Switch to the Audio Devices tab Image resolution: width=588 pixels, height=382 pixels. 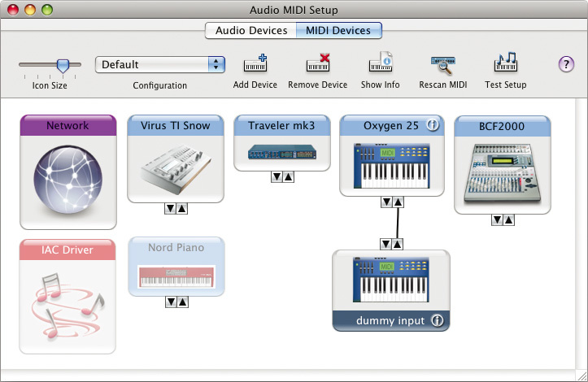pos(251,30)
